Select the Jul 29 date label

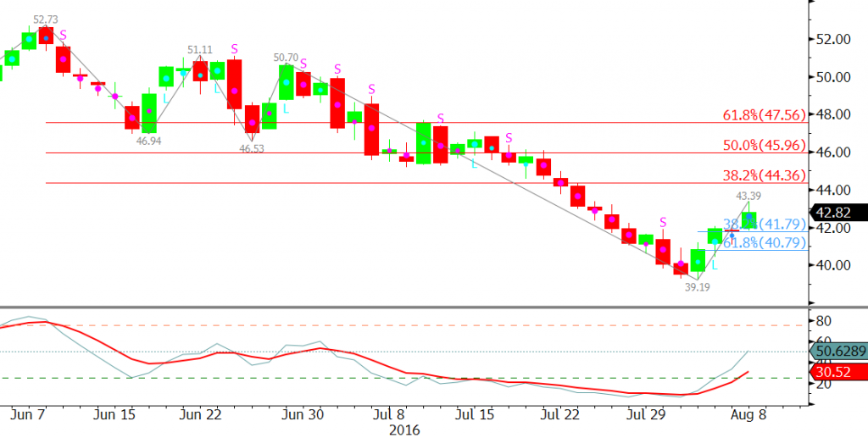point(648,415)
